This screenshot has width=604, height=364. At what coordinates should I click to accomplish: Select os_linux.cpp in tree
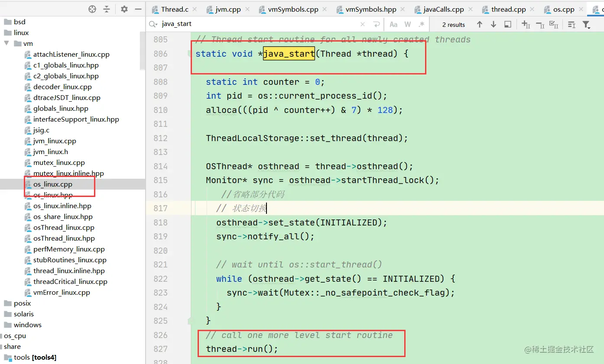tap(53, 184)
